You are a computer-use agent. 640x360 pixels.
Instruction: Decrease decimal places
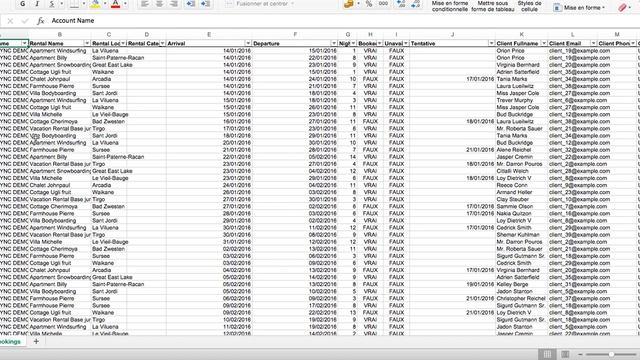(x=416, y=4)
